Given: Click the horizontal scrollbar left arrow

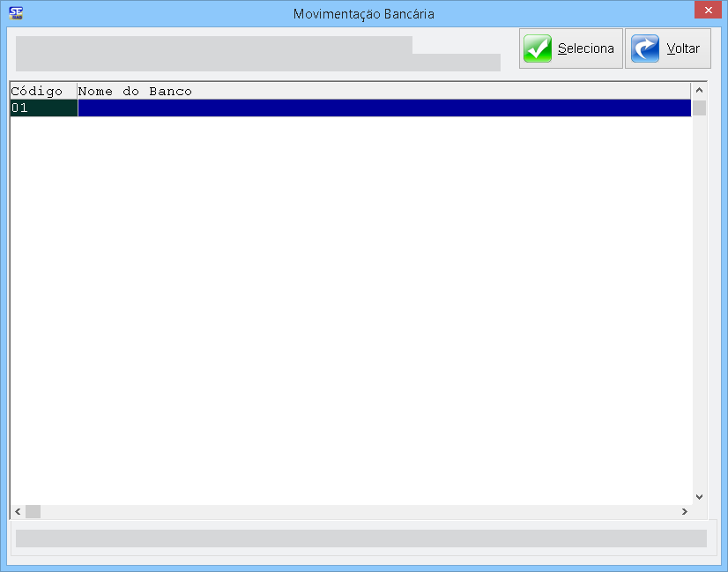Looking at the screenshot, I should click(16, 512).
